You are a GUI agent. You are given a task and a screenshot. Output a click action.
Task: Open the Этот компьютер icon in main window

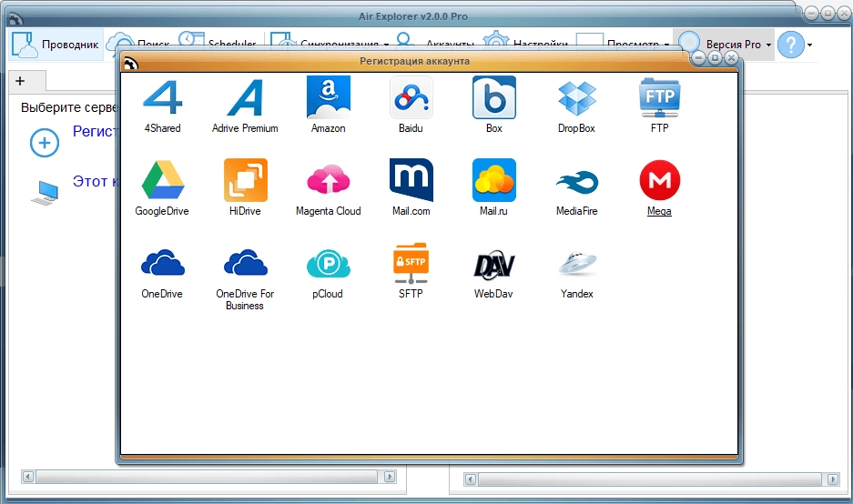pos(45,193)
